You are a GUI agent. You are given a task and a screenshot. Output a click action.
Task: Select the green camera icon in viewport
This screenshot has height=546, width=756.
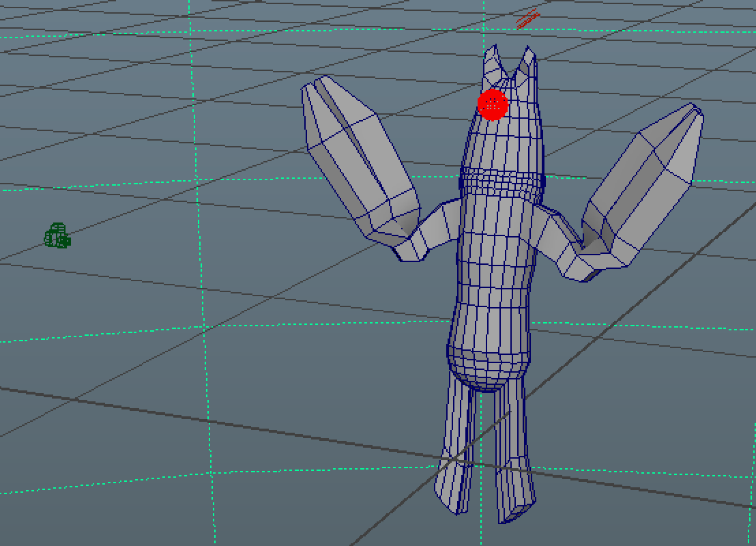pyautogui.click(x=57, y=236)
